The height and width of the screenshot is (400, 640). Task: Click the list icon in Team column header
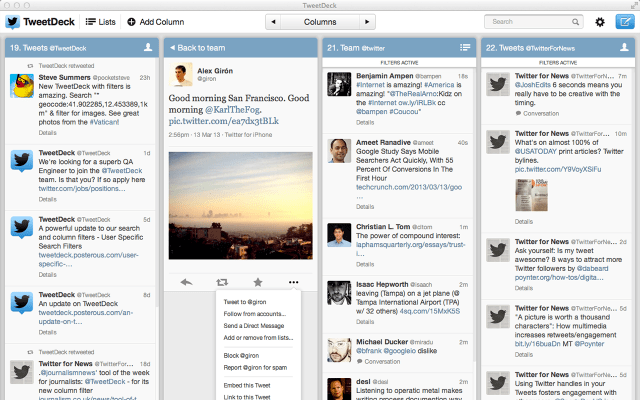pos(465,47)
